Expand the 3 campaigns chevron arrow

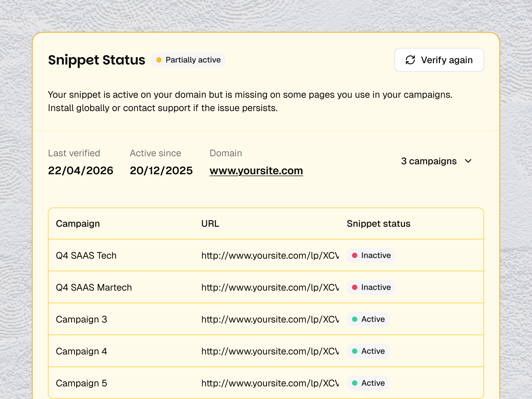[x=468, y=161]
